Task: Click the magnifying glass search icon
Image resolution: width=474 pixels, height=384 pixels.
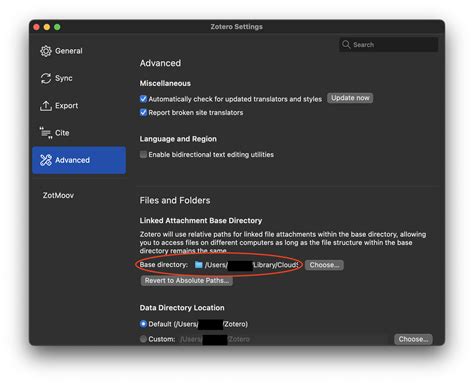Action: click(346, 44)
